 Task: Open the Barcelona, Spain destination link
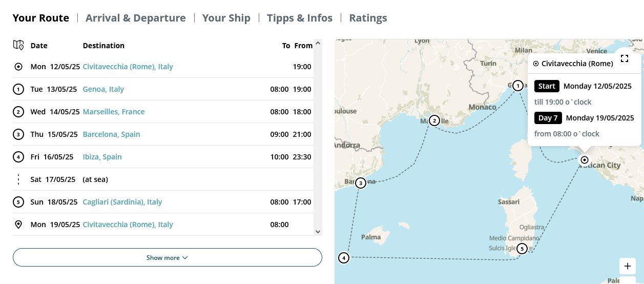[112, 134]
